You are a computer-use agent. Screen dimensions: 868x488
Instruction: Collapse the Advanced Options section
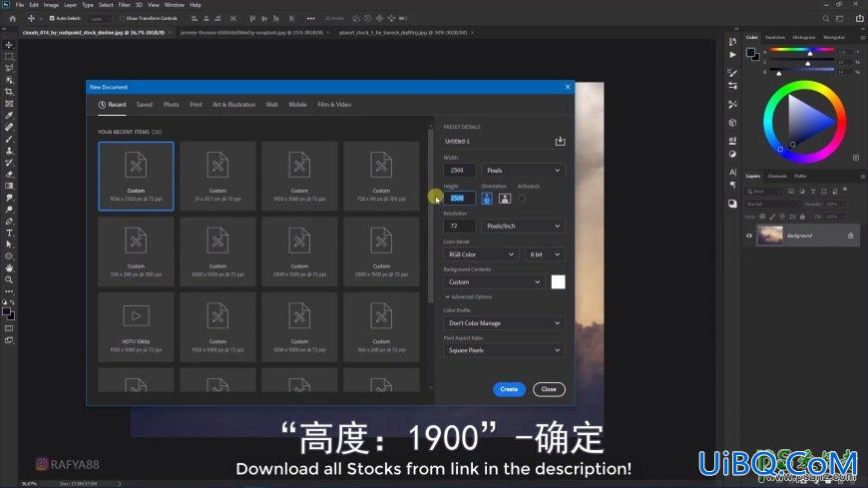(468, 297)
